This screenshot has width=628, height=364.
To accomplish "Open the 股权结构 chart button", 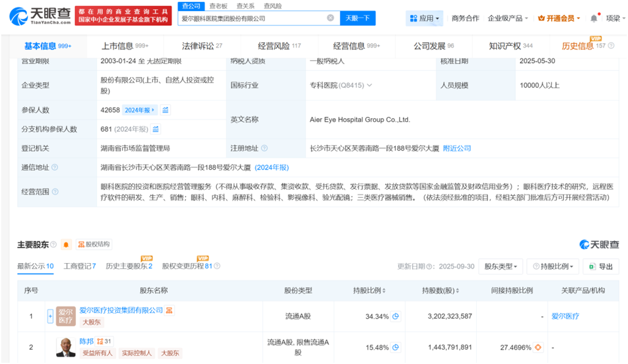I will [94, 245].
